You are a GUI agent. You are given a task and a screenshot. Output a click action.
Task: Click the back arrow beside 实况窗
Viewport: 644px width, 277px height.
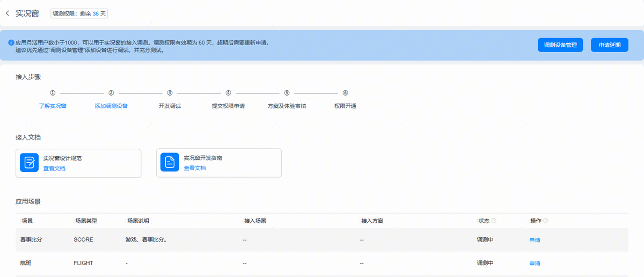pyautogui.click(x=8, y=13)
